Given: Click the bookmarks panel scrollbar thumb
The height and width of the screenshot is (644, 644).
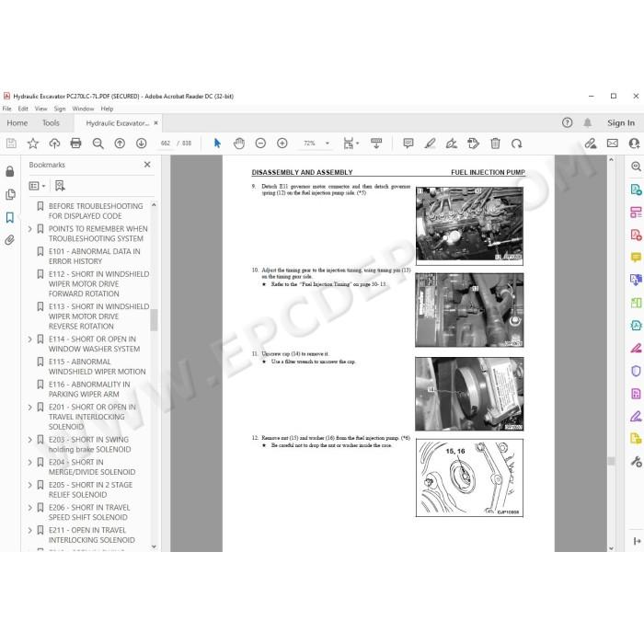Looking at the screenshot, I should point(154,320).
